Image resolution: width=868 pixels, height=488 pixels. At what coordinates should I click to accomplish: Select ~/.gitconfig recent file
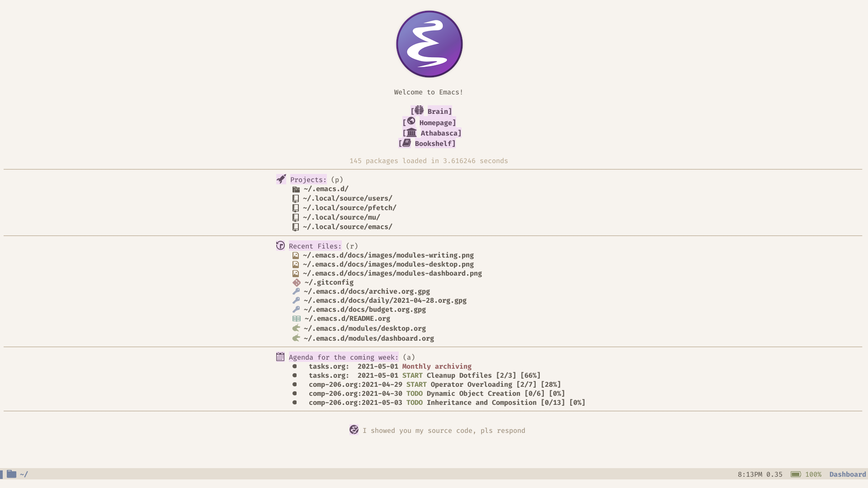(x=328, y=282)
